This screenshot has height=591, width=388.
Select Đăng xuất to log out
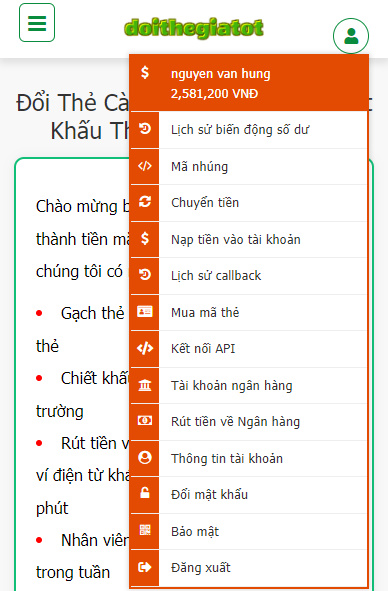point(249,568)
